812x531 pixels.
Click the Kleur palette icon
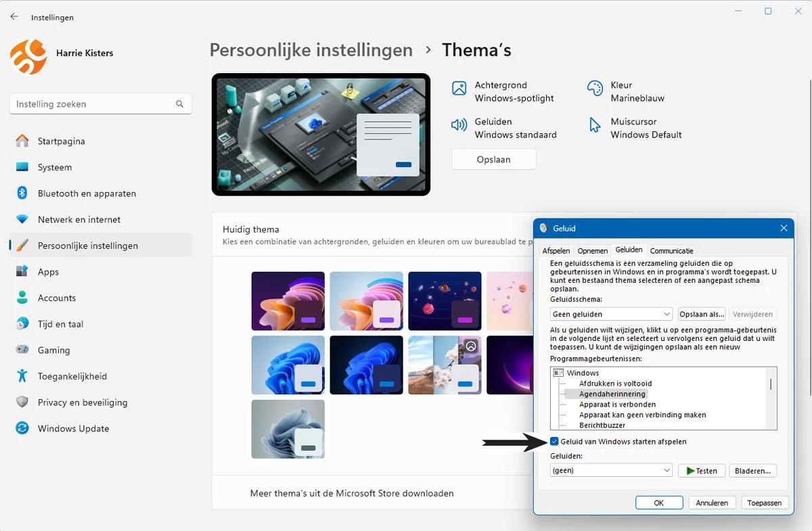[x=595, y=89]
